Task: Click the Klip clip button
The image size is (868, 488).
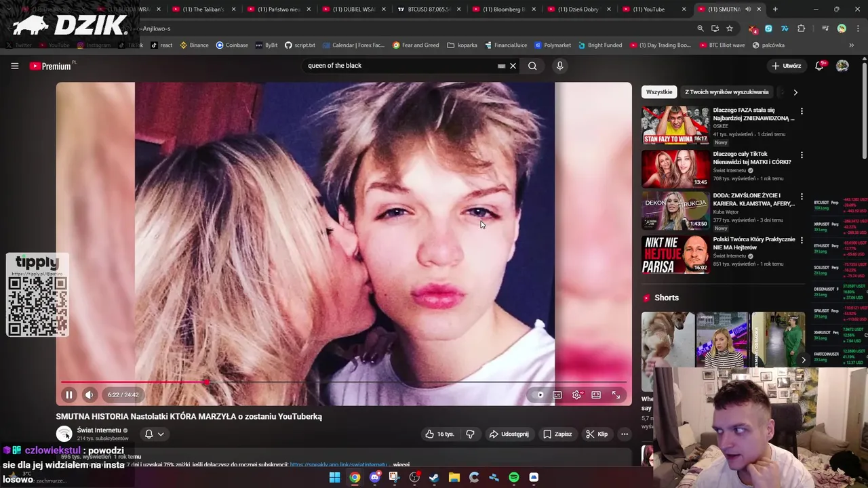Action: (597, 434)
